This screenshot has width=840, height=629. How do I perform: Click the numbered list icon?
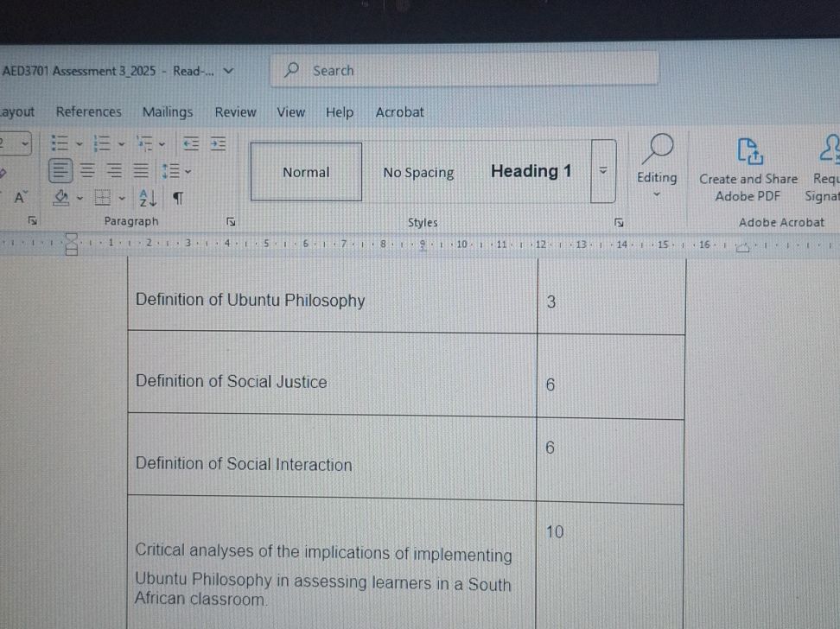pyautogui.click(x=102, y=143)
